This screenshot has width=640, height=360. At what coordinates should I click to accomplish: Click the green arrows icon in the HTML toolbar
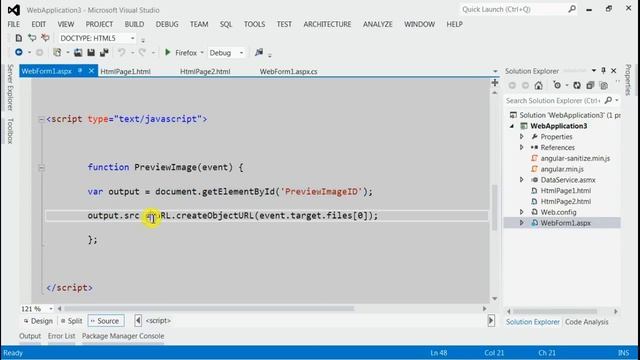point(32,38)
